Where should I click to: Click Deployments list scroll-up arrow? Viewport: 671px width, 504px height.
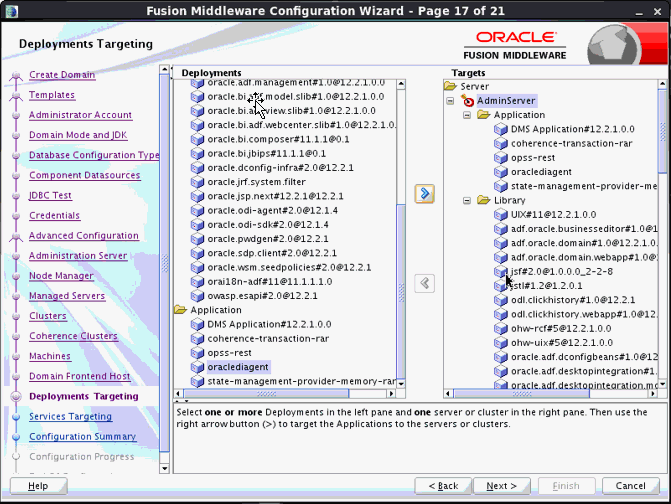(x=401, y=84)
